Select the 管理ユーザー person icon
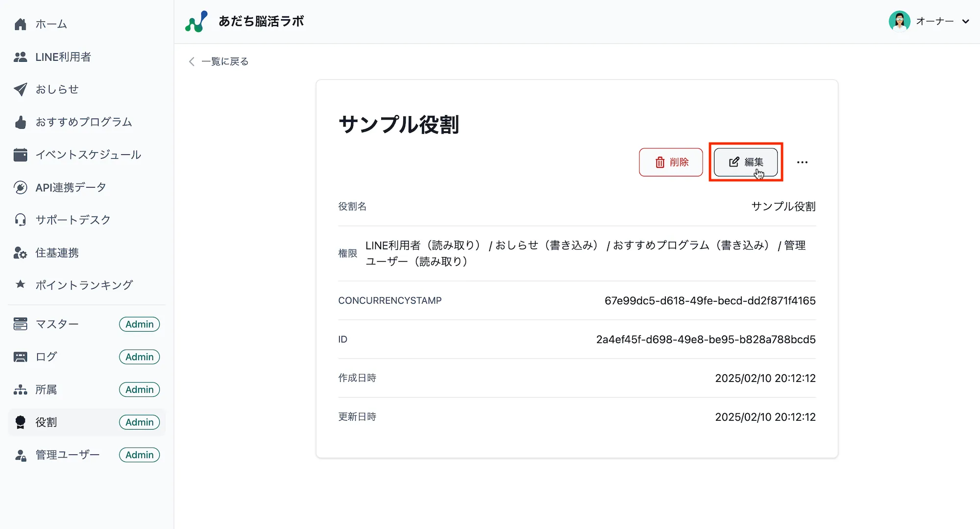The height and width of the screenshot is (529, 980). point(20,455)
